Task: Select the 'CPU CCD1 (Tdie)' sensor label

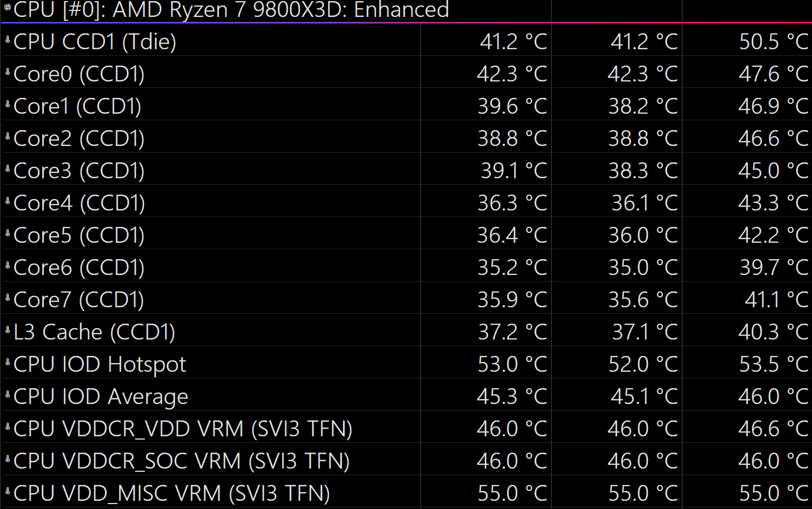Action: 95,42
